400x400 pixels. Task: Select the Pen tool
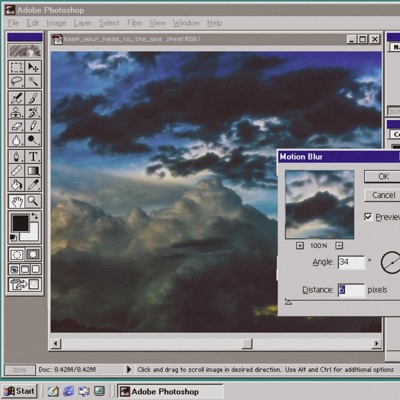[16, 156]
